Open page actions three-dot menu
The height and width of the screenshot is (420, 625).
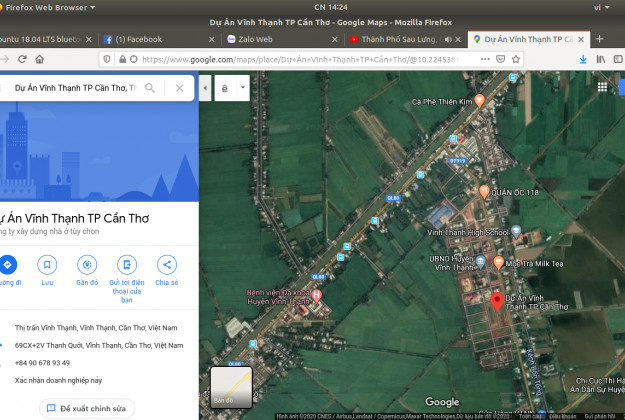pyautogui.click(x=485, y=59)
